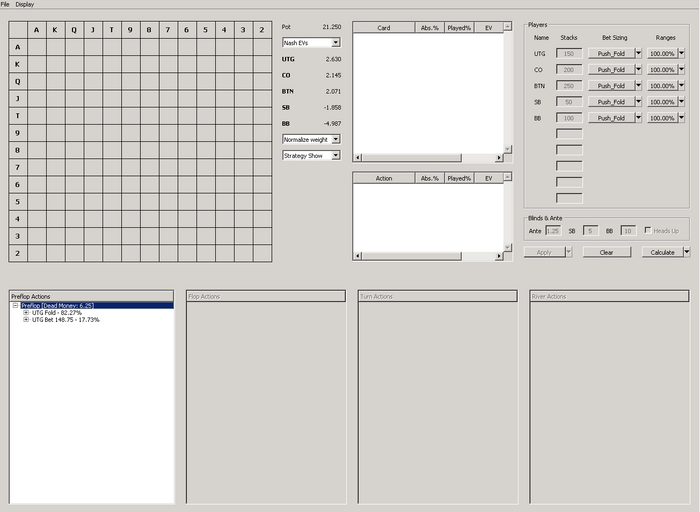Click the BB stack field showing 100
This screenshot has width=700, height=512.
tap(569, 118)
